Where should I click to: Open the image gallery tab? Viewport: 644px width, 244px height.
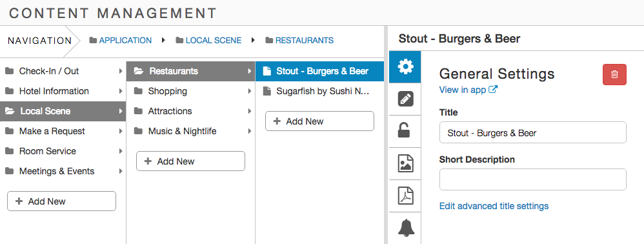pyautogui.click(x=405, y=164)
